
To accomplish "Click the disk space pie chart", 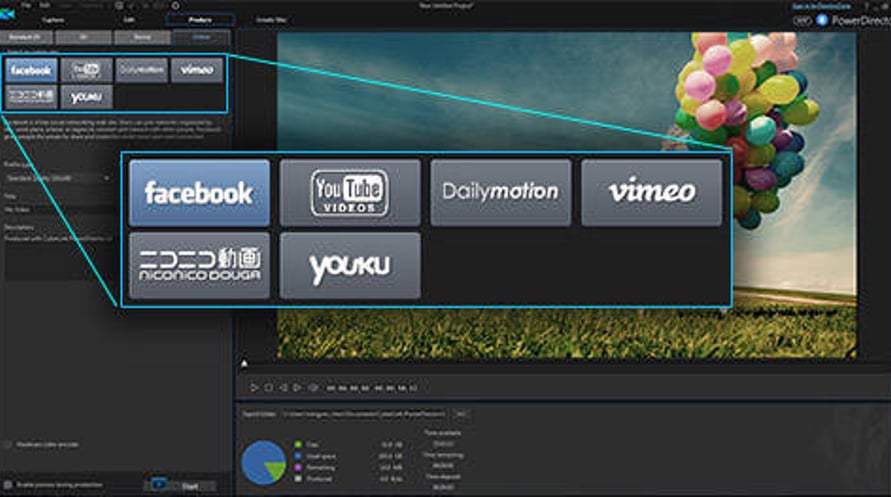I will (x=264, y=462).
